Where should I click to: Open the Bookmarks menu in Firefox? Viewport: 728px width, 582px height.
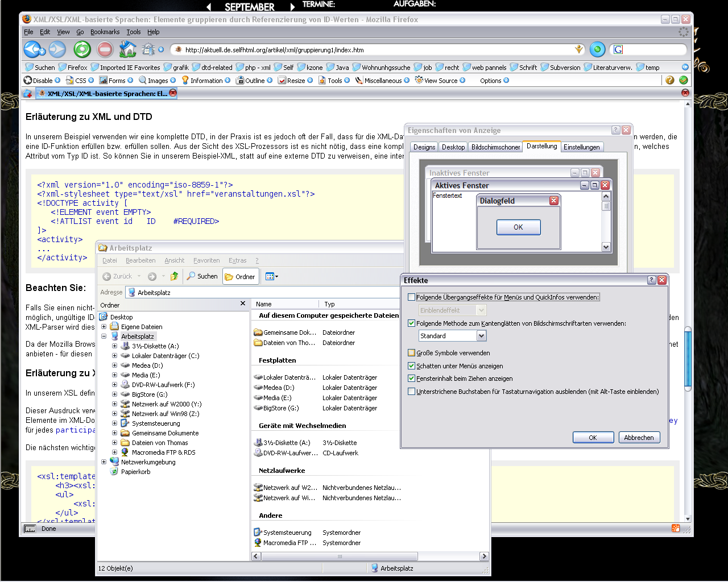tap(105, 32)
